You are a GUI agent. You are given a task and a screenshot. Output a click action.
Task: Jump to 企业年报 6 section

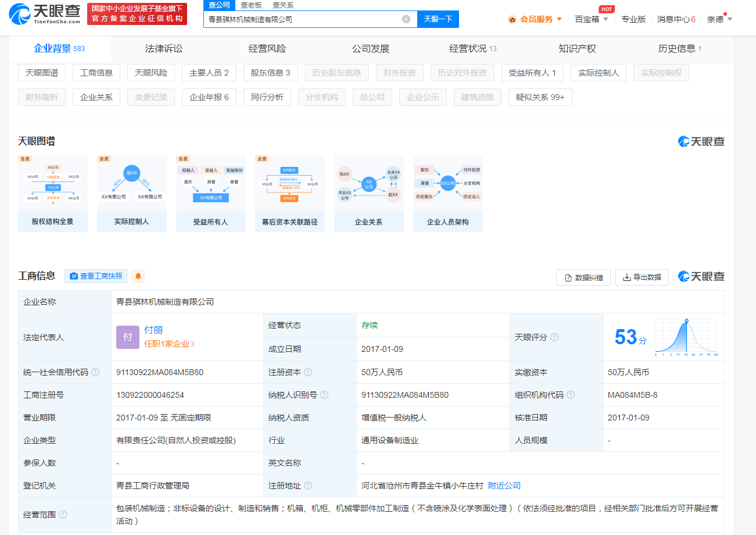tap(209, 97)
